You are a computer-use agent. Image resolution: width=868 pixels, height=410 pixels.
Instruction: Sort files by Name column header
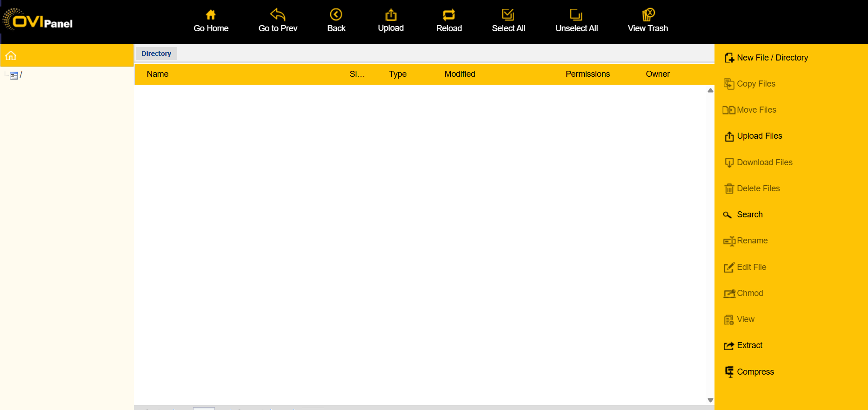pyautogui.click(x=158, y=74)
